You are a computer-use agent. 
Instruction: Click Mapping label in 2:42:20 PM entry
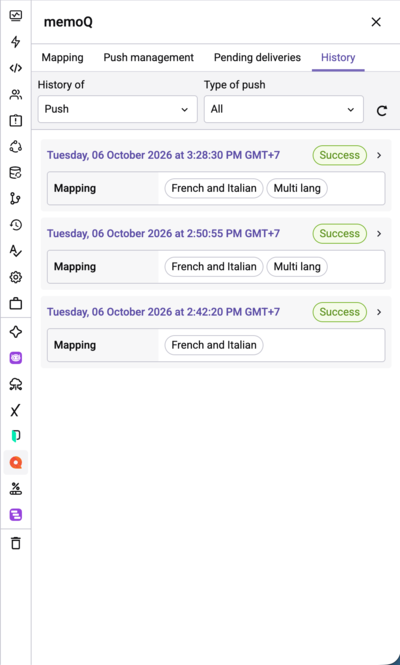pyautogui.click(x=75, y=345)
